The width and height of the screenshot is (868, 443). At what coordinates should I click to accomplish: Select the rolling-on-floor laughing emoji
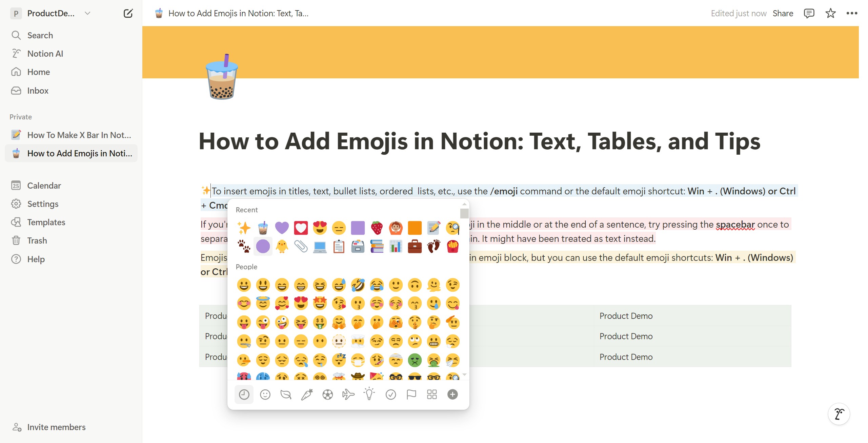tap(358, 285)
